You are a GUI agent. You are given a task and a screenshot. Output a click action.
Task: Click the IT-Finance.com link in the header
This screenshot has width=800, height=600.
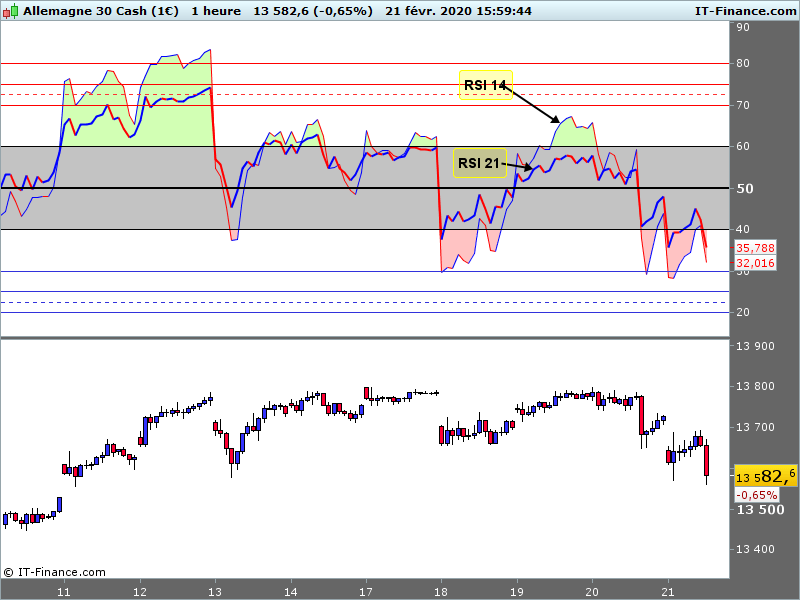click(x=745, y=10)
